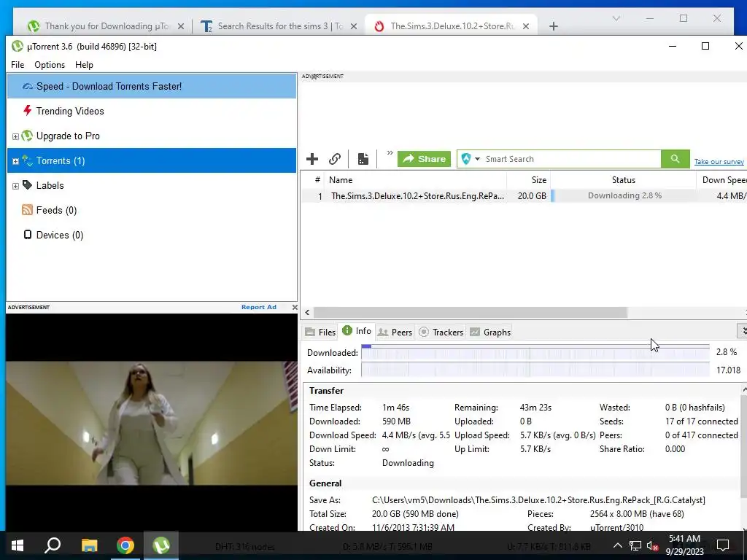Click the Trending Videos lightning icon
The width and height of the screenshot is (747, 560).
pos(27,111)
